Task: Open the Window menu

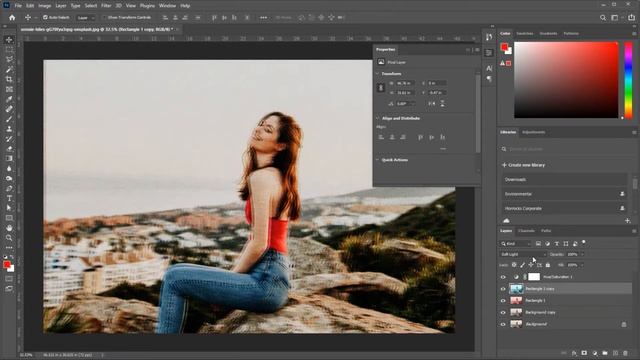Action: tap(167, 6)
